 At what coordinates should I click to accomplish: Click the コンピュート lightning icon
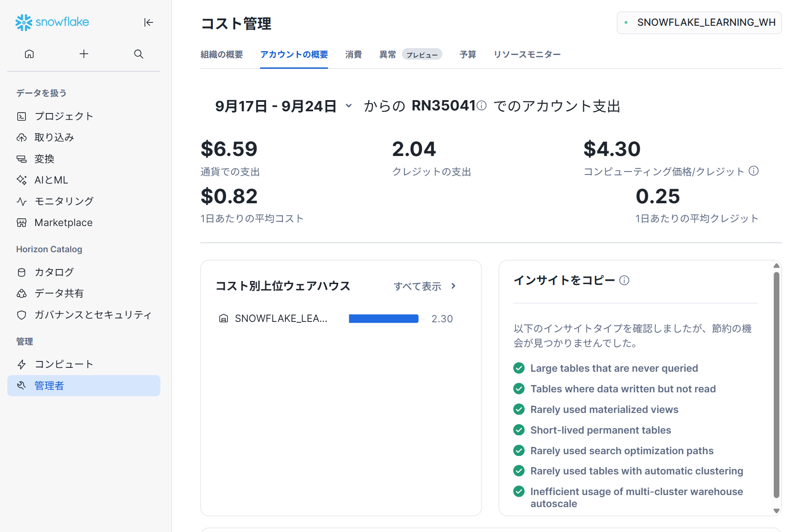tap(21, 364)
